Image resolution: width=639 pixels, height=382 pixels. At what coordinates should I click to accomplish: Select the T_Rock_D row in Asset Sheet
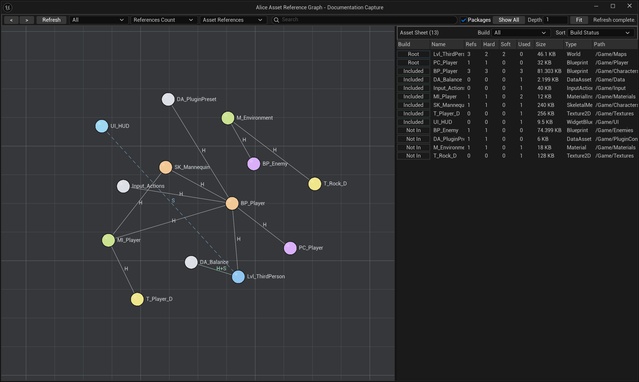(518, 156)
